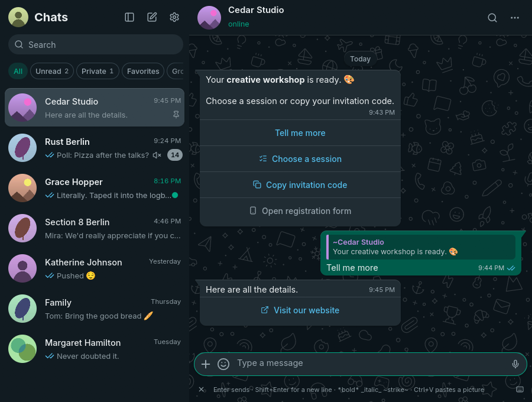Open the Rust Berlin chat
532x402 pixels.
pos(95,148)
